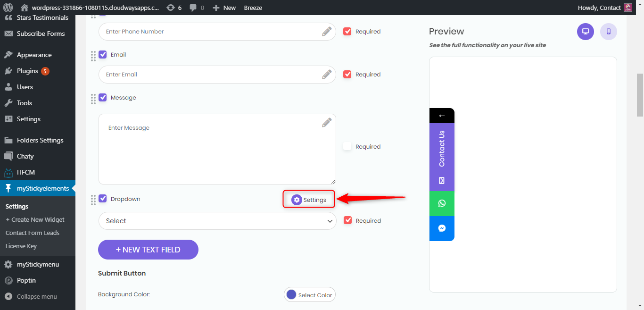Click the gear icon in Dropdown Settings
644x310 pixels.
click(297, 200)
